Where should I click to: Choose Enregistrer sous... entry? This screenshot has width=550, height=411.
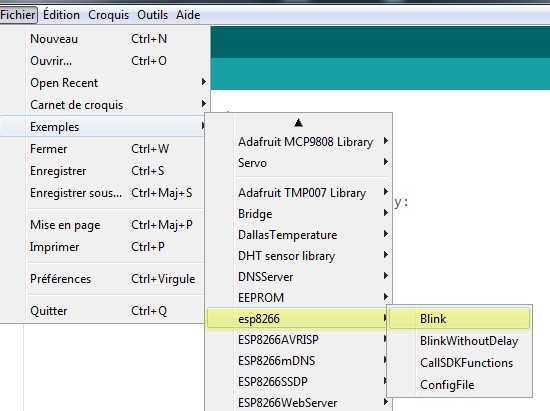click(103, 193)
